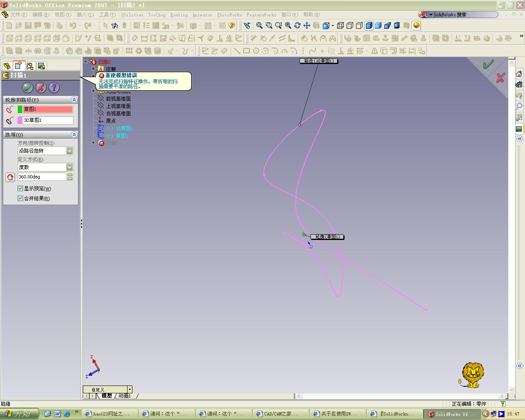Click the Previous View icon
The height and width of the screenshot is (420, 525).
(247, 25)
